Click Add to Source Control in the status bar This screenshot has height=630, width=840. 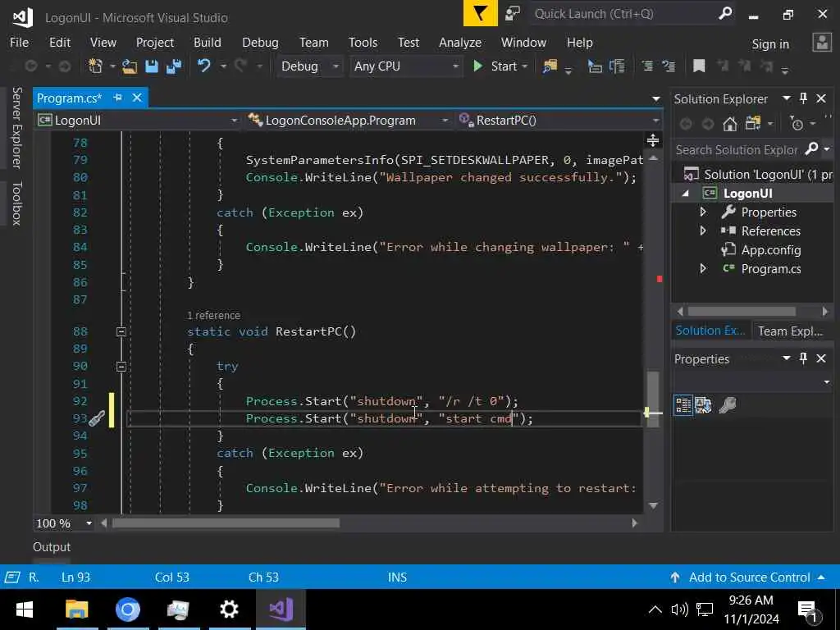tap(749, 577)
